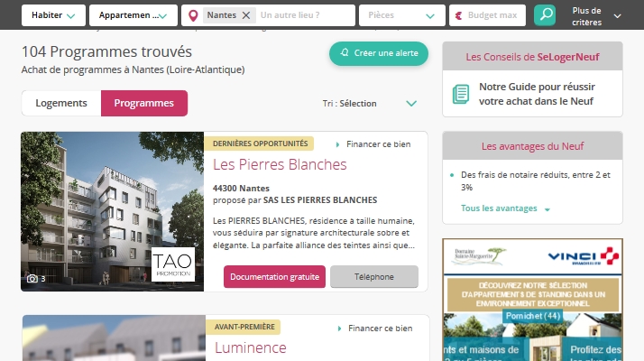Expand Plus de critères
This screenshot has height=361, width=644.
[596, 16]
